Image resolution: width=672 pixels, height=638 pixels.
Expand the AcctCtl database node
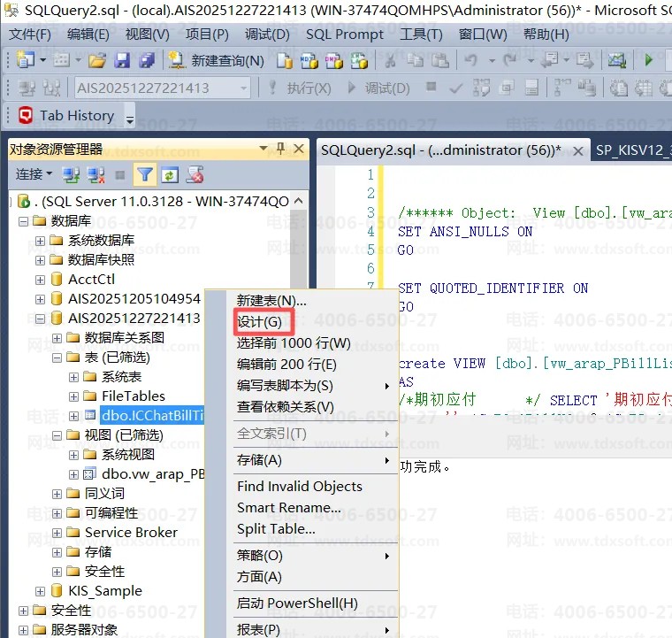pyautogui.click(x=40, y=280)
